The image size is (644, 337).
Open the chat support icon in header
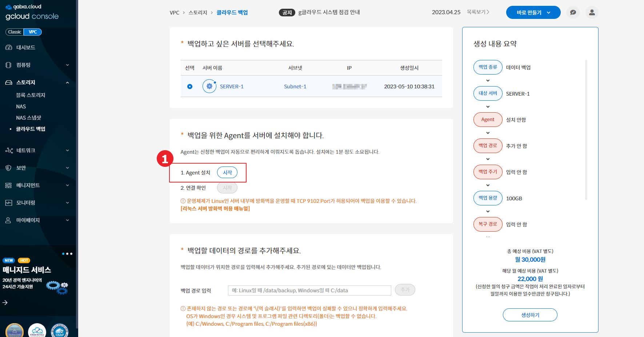tap(573, 12)
